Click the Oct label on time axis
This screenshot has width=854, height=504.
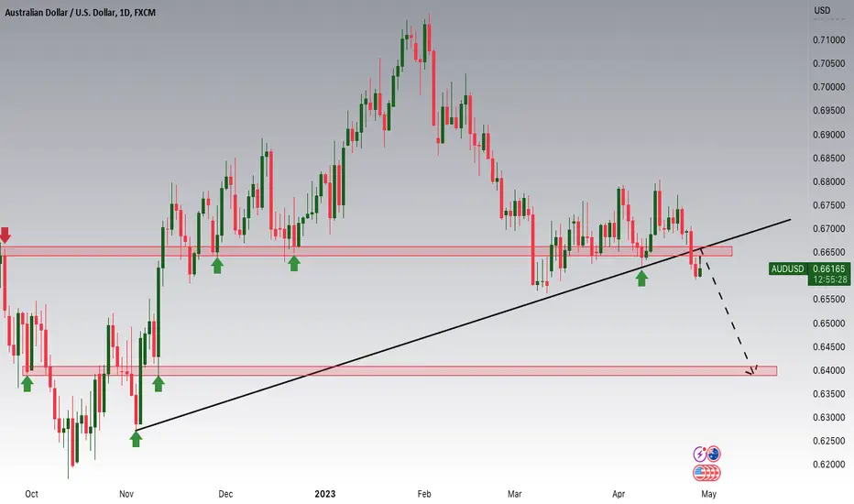point(31,494)
